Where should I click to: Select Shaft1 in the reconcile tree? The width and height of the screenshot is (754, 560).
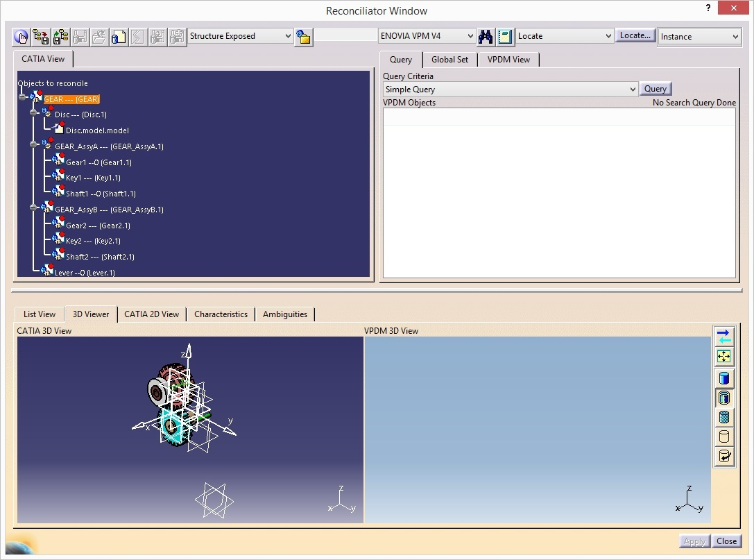coord(101,194)
